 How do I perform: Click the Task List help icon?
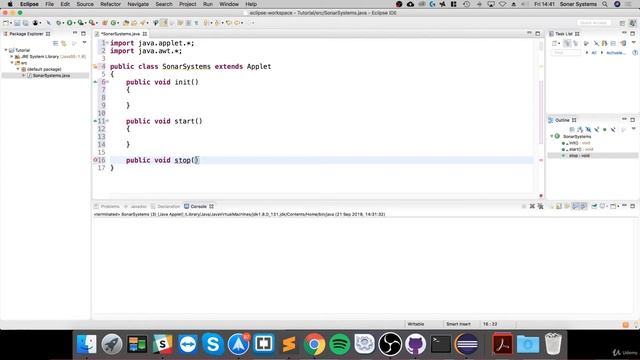(635, 53)
